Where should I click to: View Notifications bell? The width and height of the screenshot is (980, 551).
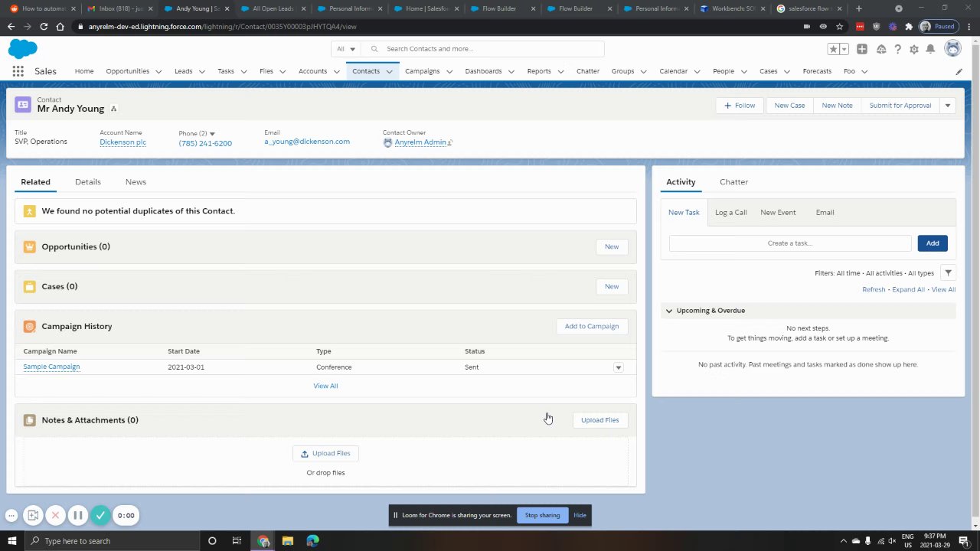930,49
